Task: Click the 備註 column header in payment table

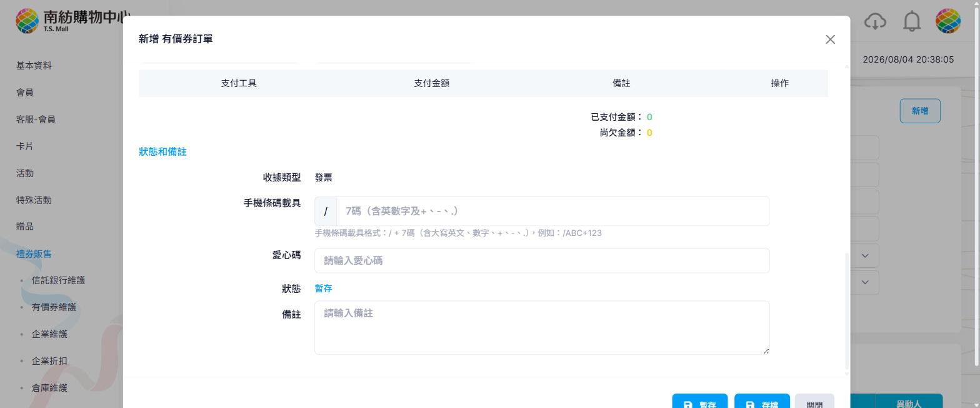Action: [x=621, y=83]
